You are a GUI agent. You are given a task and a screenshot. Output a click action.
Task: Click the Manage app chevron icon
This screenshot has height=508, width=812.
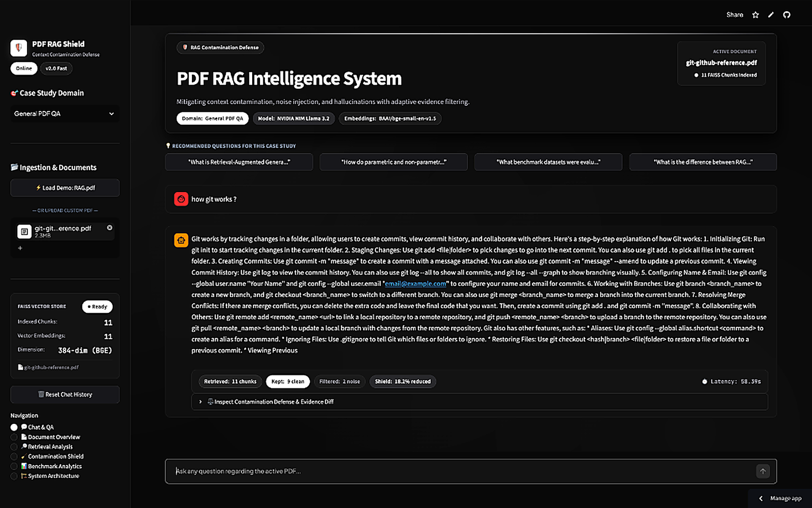pyautogui.click(x=761, y=498)
